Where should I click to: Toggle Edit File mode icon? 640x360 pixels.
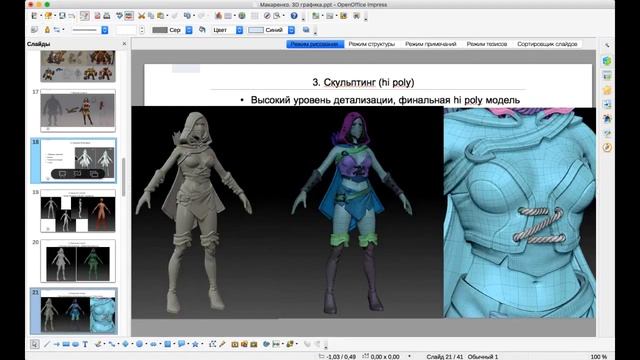(x=85, y=16)
